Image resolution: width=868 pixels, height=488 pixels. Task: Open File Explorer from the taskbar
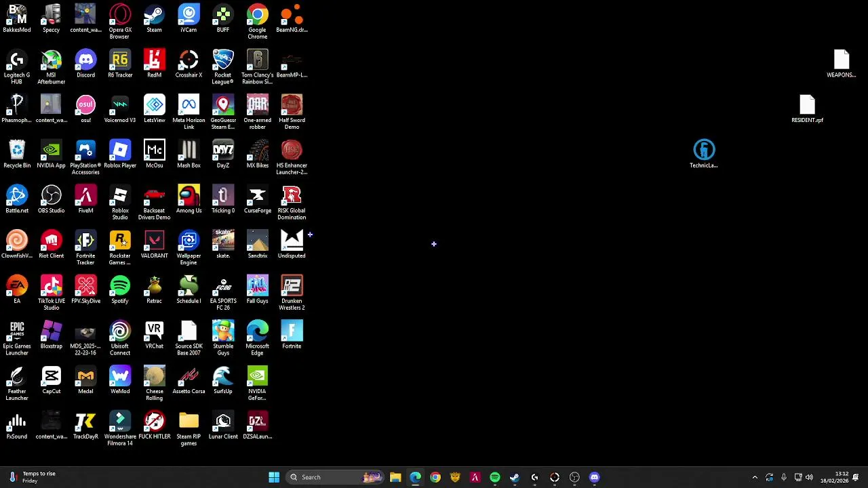click(395, 477)
